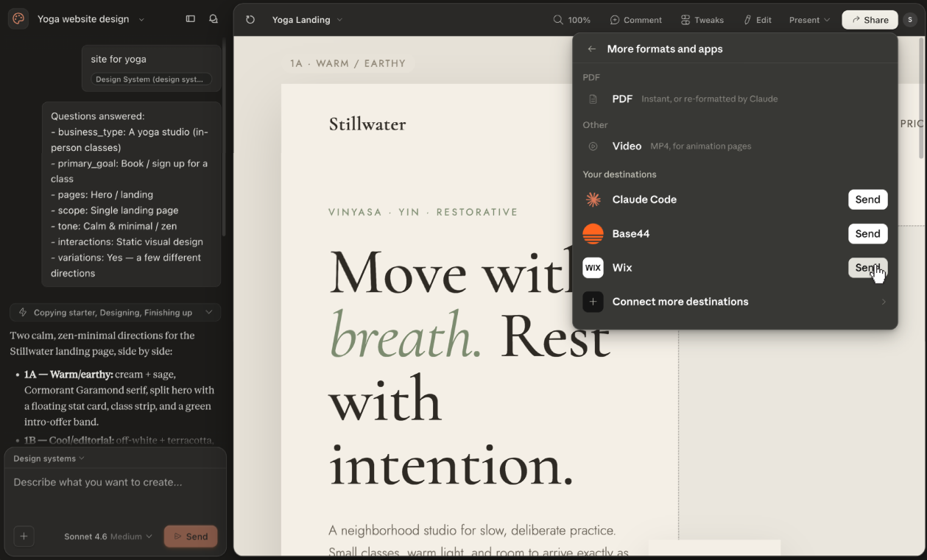
Task: Toggle the sidebar panel icon
Action: 191,19
